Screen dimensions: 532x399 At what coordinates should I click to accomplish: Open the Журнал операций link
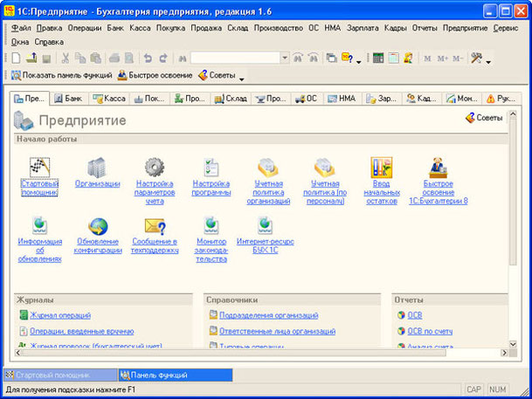coord(59,315)
